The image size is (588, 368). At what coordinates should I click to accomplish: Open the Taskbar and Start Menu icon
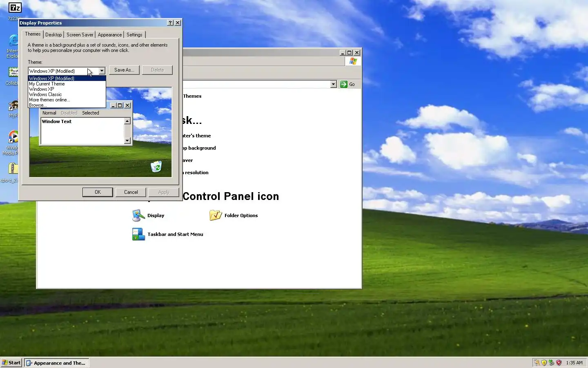(138, 234)
